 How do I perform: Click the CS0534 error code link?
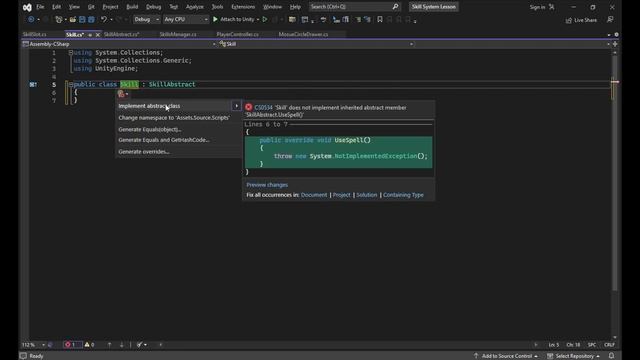coord(263,108)
